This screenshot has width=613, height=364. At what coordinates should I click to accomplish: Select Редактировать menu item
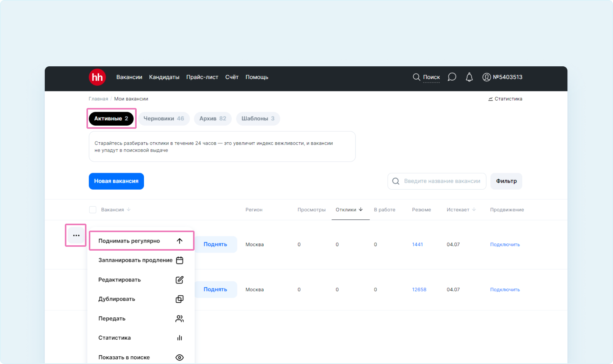[x=141, y=280]
